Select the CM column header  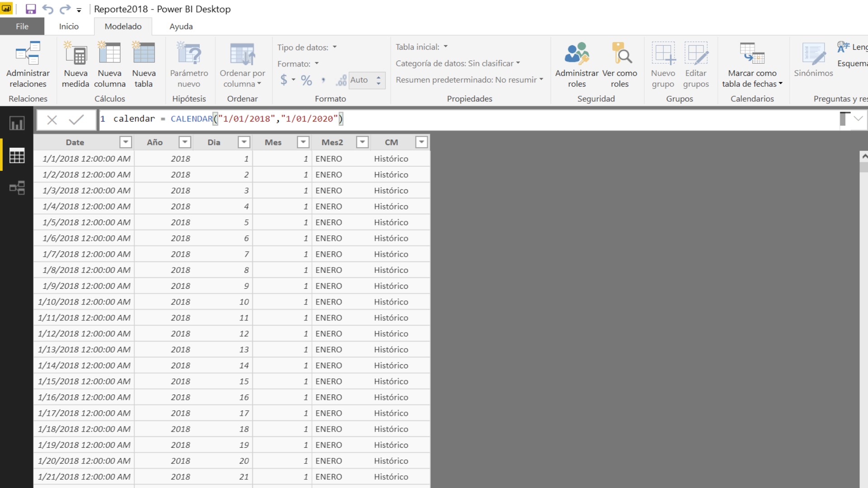pos(392,142)
